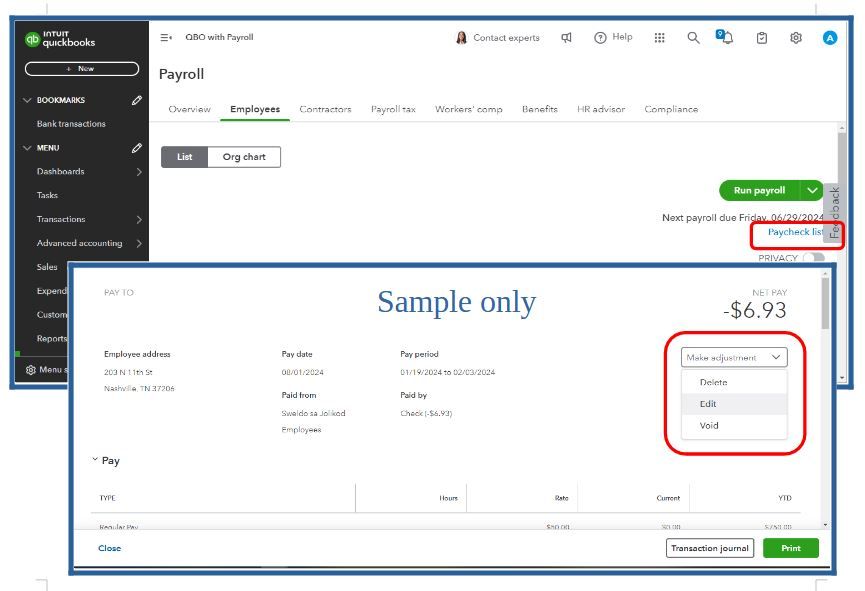865x591 pixels.
Task: Switch to Org chart view
Action: tap(244, 157)
